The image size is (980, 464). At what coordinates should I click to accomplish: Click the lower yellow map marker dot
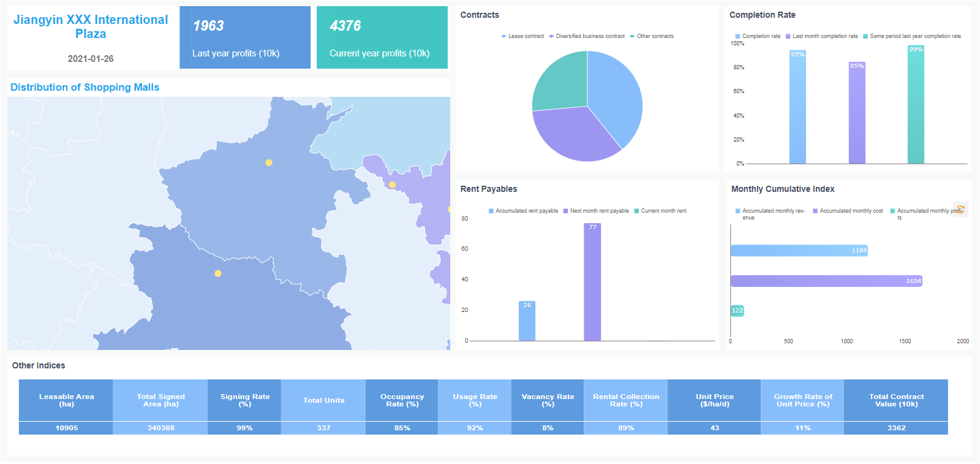point(218,273)
